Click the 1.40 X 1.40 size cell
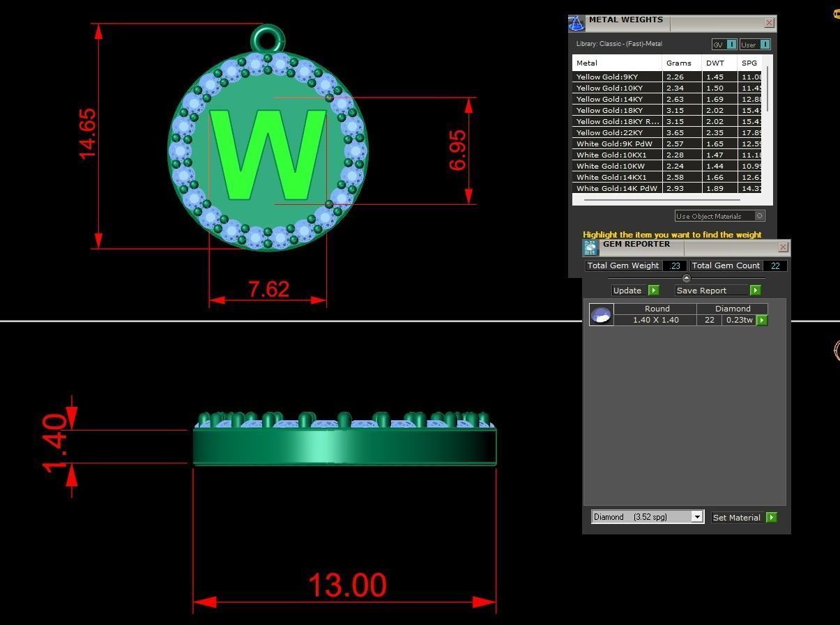This screenshot has width=840, height=625. [x=656, y=320]
